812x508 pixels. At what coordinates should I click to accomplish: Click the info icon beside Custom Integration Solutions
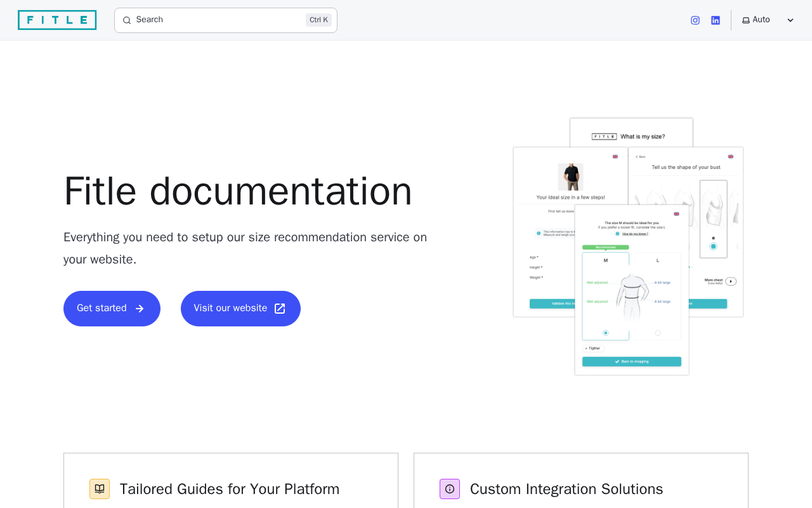click(x=450, y=489)
